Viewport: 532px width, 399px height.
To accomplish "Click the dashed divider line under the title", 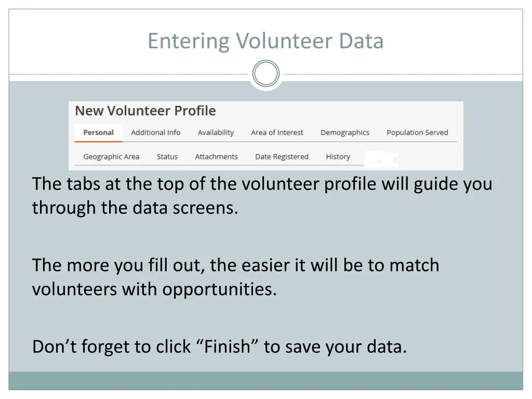I will [x=130, y=74].
